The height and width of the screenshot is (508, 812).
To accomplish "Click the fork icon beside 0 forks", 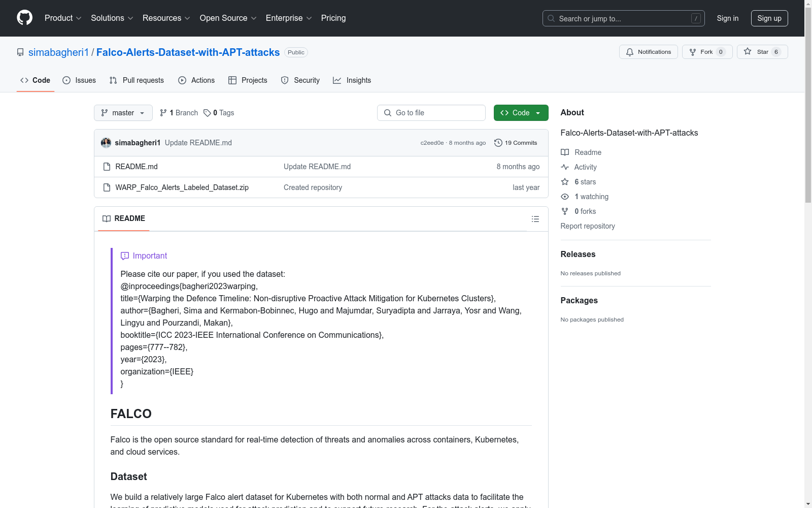I will (565, 211).
